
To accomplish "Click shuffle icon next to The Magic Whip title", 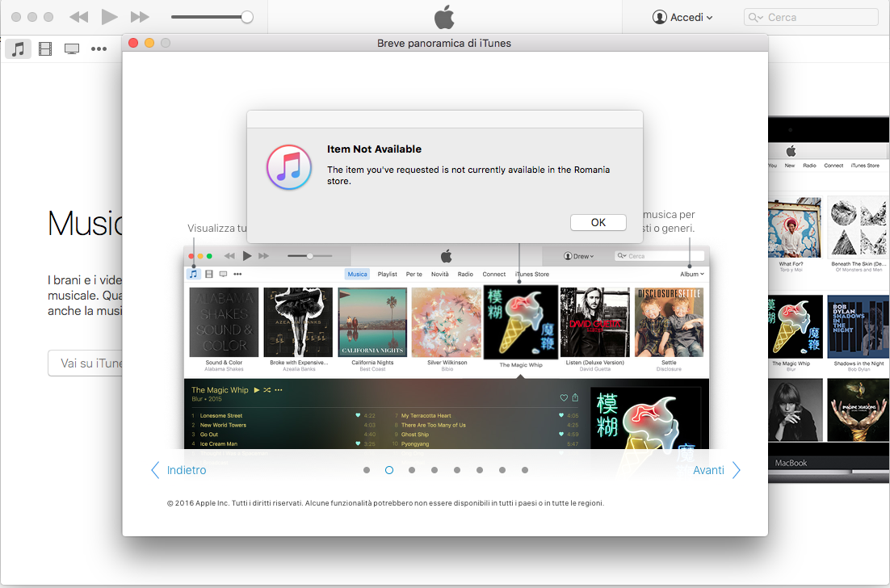I will [x=267, y=390].
